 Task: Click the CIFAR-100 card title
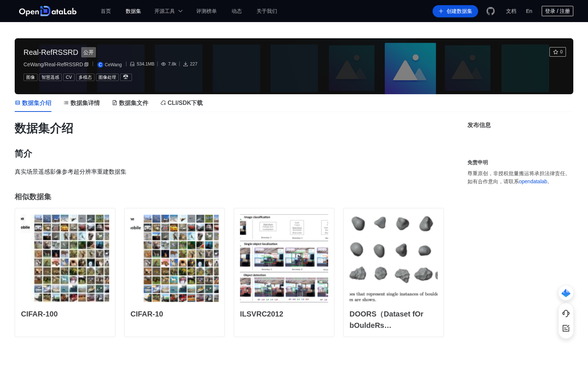click(x=39, y=314)
